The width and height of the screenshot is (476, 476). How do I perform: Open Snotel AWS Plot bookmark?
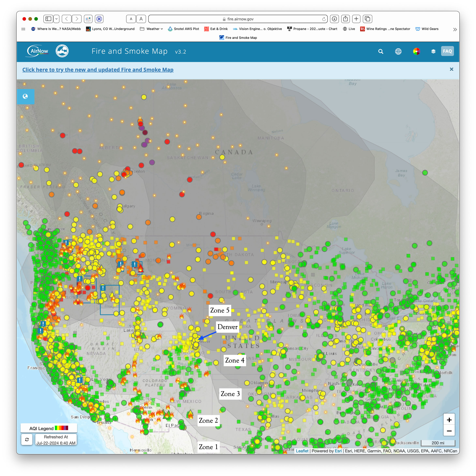(183, 29)
